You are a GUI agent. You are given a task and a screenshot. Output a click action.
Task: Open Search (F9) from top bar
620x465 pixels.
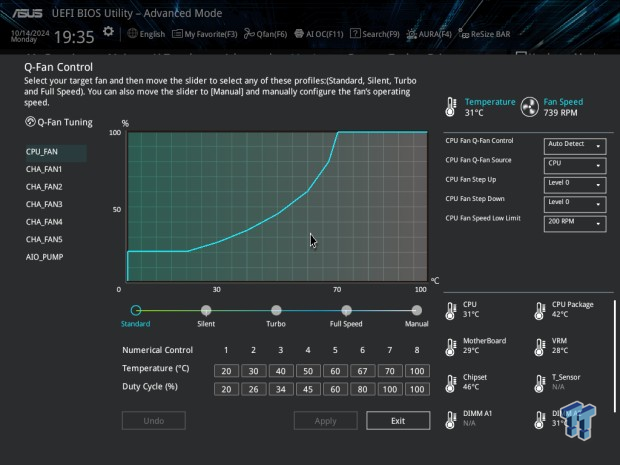[356, 34]
